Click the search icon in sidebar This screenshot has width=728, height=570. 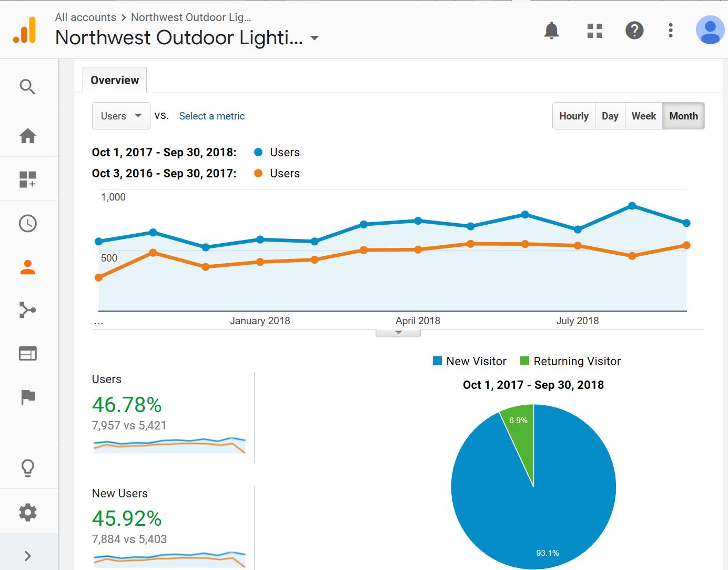coord(27,86)
